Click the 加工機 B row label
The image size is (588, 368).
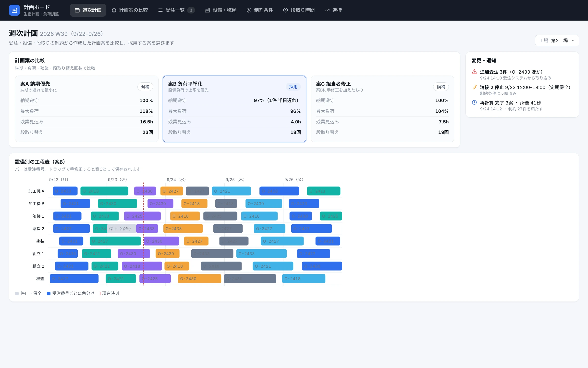coord(36,204)
